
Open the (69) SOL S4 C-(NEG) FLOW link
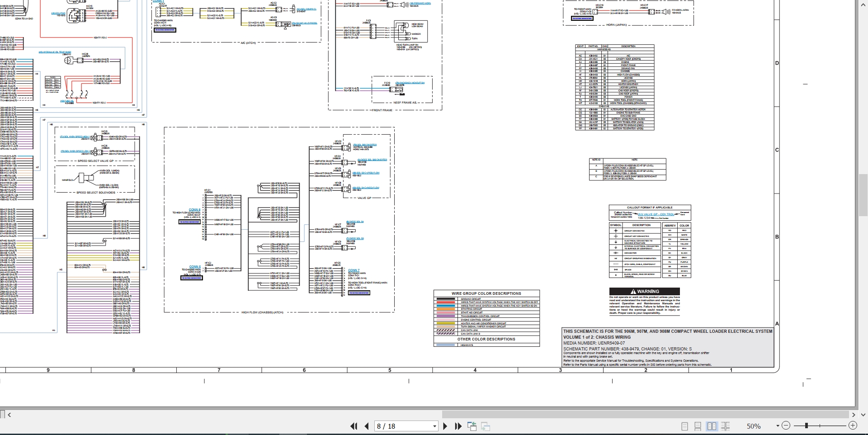click(366, 188)
